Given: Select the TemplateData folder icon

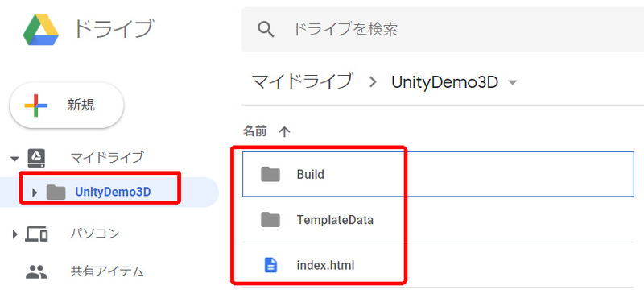Looking at the screenshot, I should (x=270, y=220).
